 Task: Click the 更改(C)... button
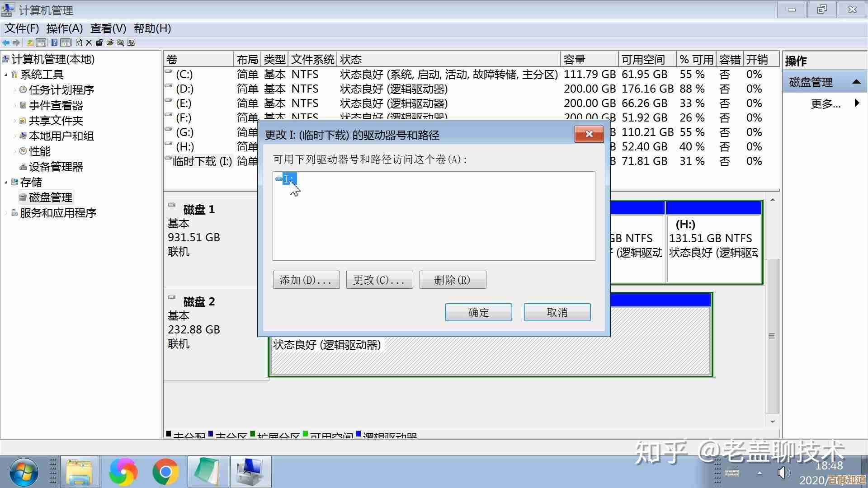pos(379,279)
